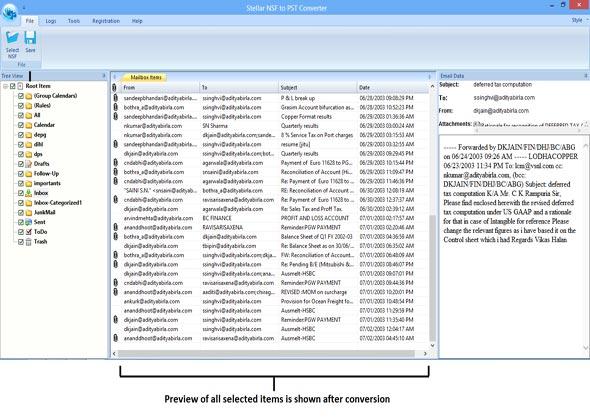Open the Logs menu tab
Image resolution: width=590 pixels, height=420 pixels.
click(51, 21)
